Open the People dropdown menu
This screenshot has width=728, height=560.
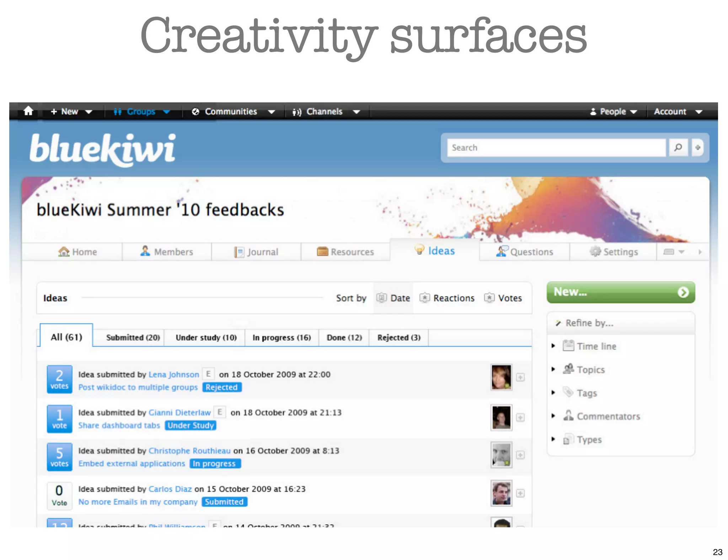tap(613, 112)
